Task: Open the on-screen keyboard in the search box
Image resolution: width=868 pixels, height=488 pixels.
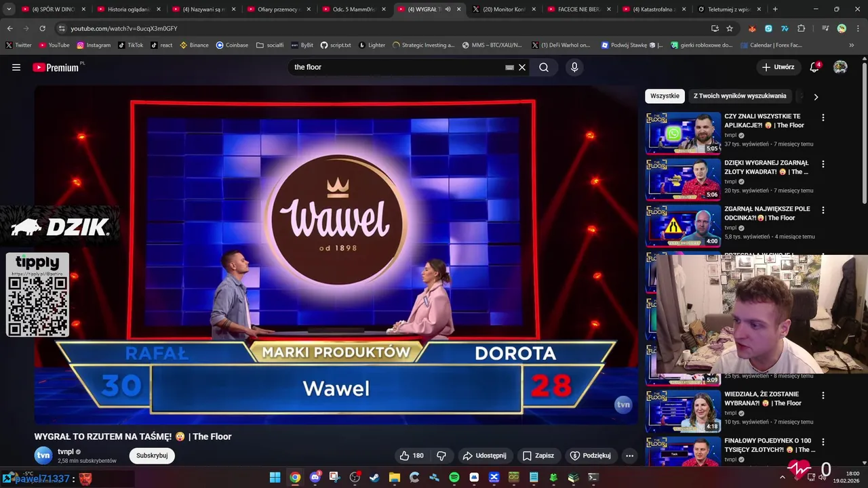Action: click(509, 67)
